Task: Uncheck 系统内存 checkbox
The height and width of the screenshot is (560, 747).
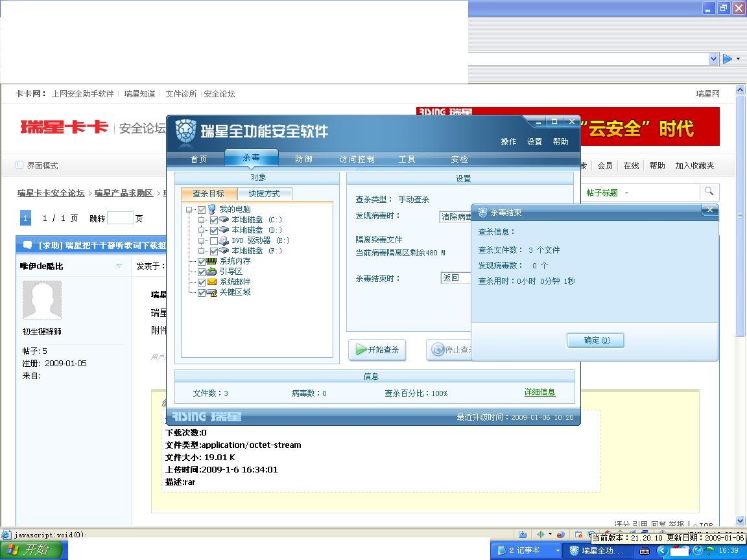Action: click(x=202, y=261)
